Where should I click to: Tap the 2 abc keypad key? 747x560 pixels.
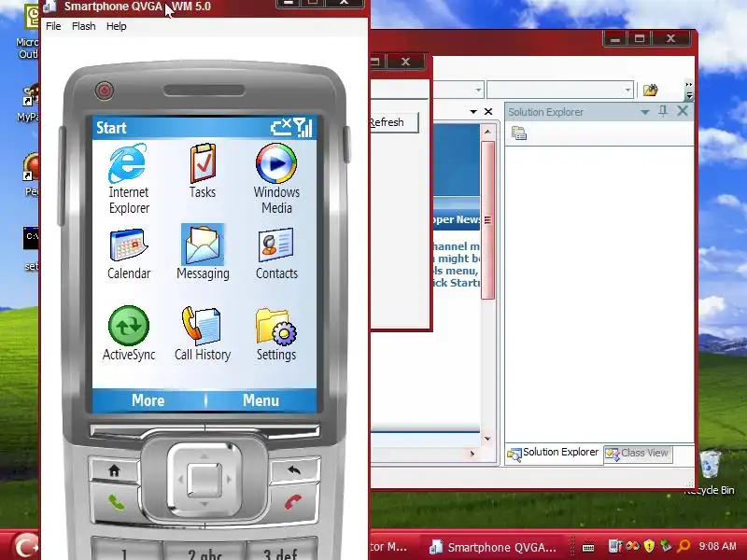204,550
